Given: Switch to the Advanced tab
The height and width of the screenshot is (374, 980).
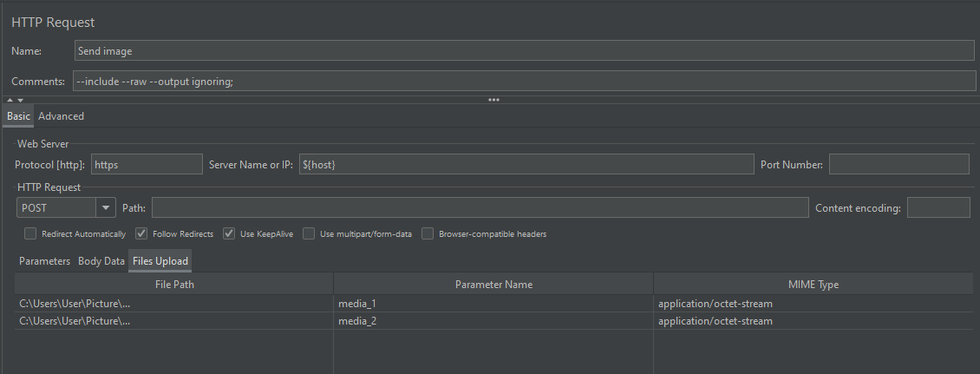Looking at the screenshot, I should point(61,116).
